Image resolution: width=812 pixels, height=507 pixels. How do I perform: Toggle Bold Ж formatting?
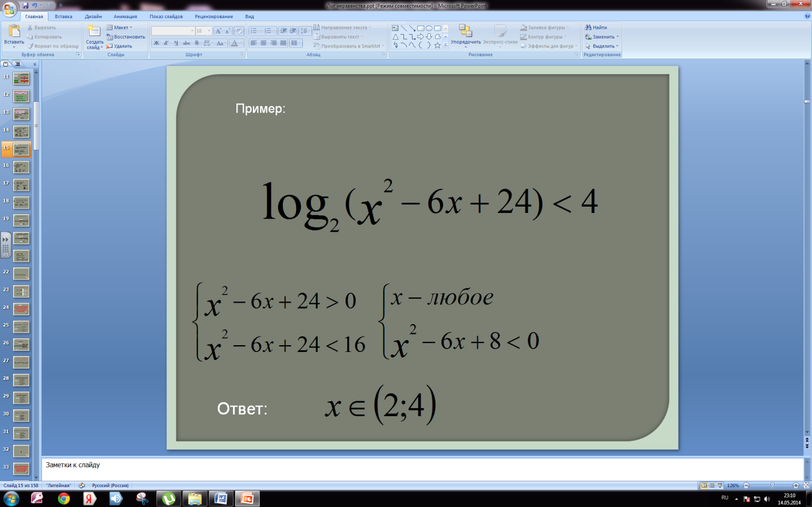156,43
